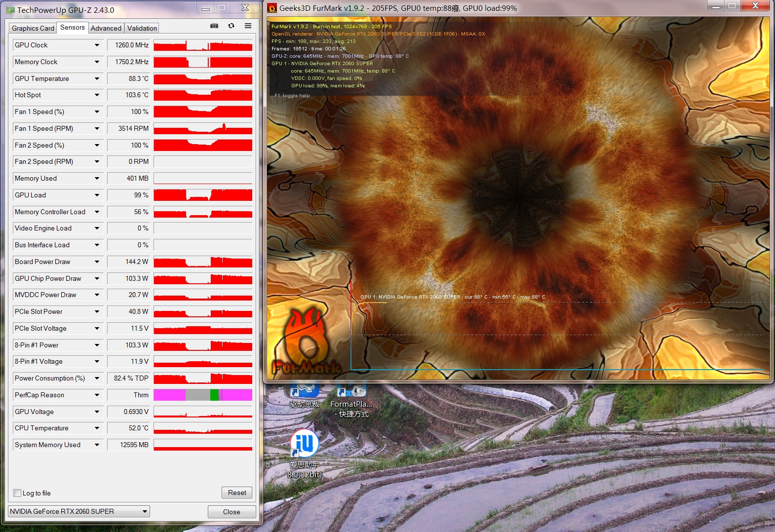Image resolution: width=775 pixels, height=532 pixels.
Task: Click the Memory Controller Load value 56 %
Action: point(128,212)
